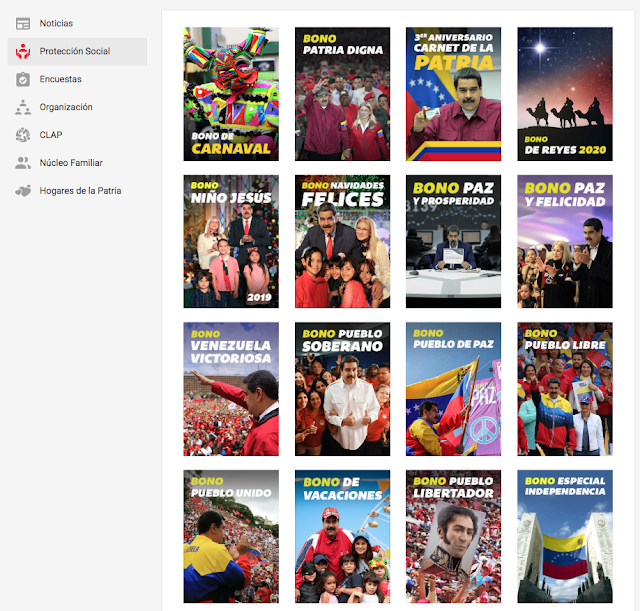Click the Hogares de la Patria heart icon

(x=23, y=191)
